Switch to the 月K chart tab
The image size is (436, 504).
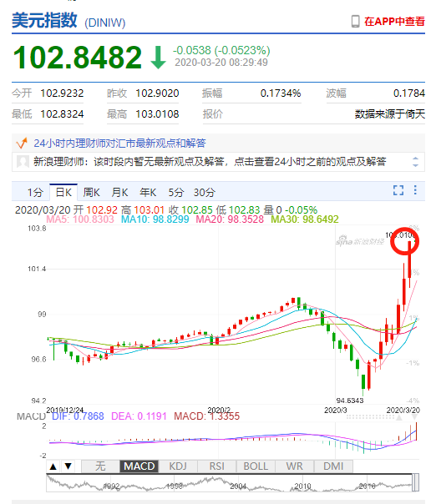point(119,192)
